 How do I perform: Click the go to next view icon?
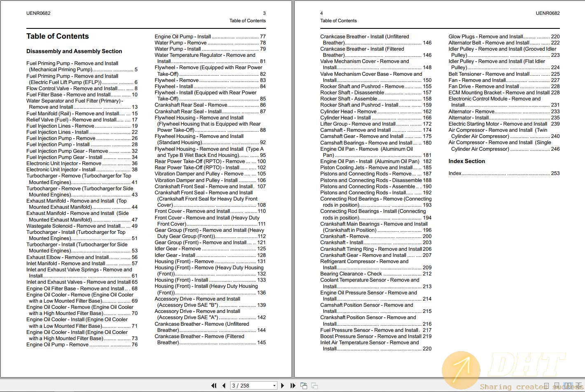pyautogui.click(x=315, y=386)
